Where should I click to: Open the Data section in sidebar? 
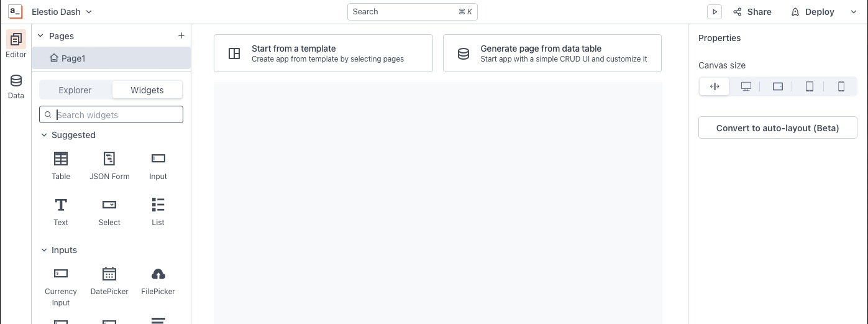(16, 86)
